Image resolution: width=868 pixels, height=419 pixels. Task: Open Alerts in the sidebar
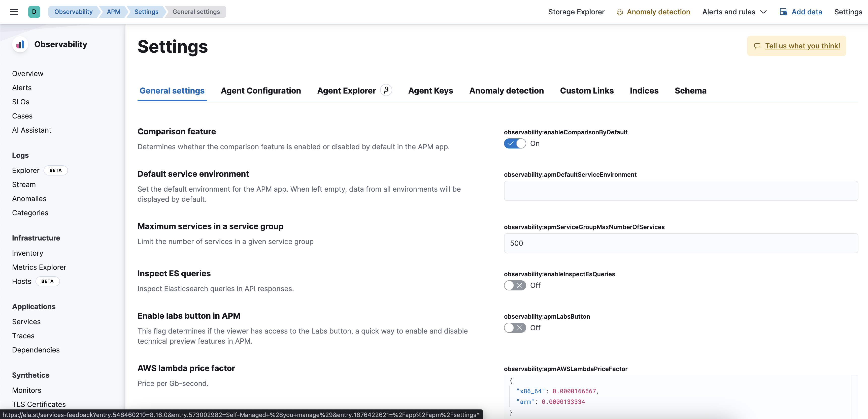22,88
